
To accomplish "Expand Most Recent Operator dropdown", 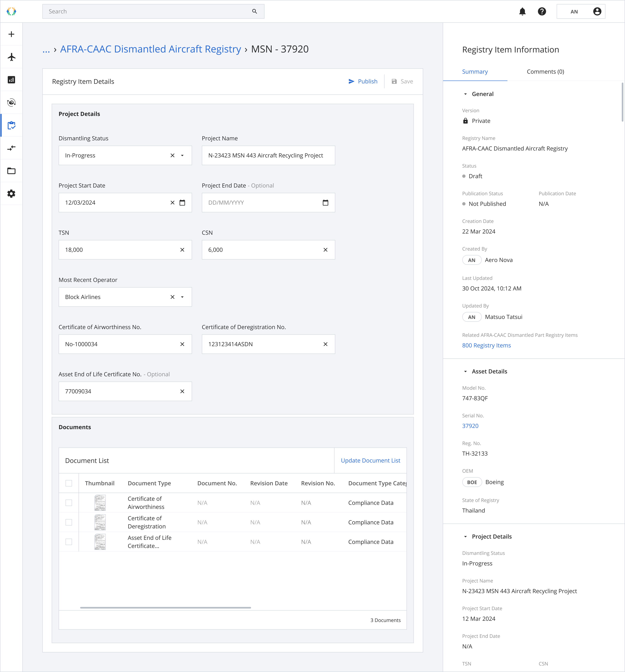I will coord(182,297).
